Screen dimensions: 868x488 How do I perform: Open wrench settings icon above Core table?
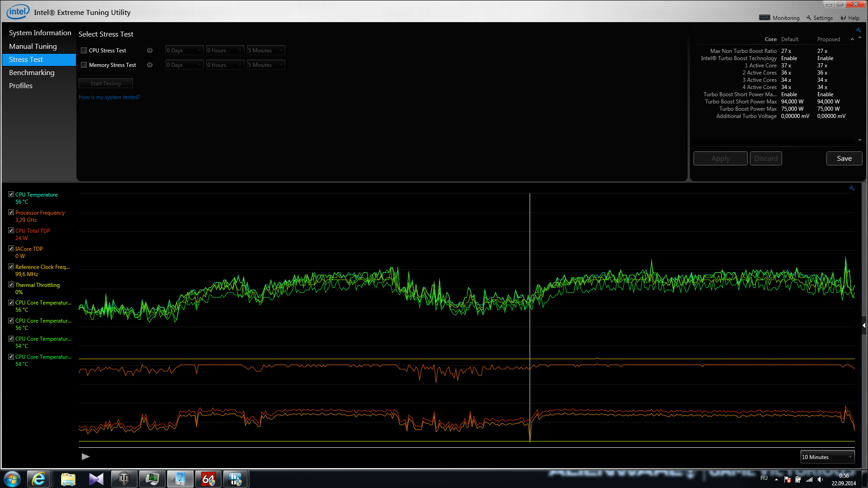858,30
